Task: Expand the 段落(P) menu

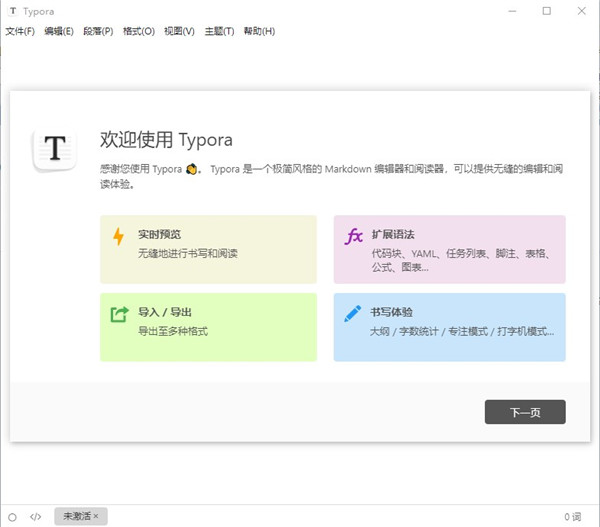Action: (98, 32)
